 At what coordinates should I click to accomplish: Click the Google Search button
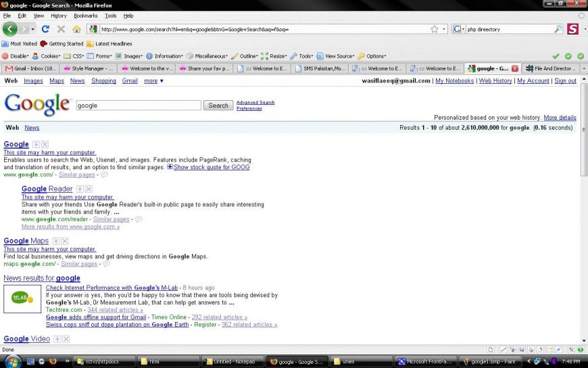tap(218, 106)
